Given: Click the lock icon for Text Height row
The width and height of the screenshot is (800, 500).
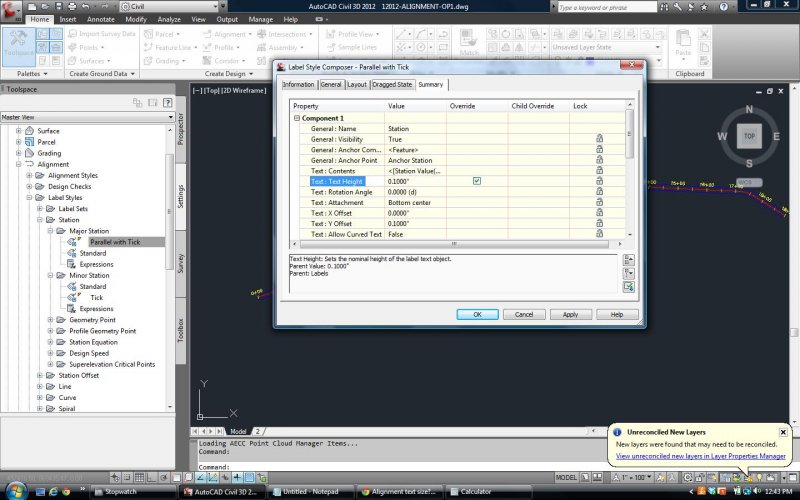Looking at the screenshot, I should pyautogui.click(x=600, y=181).
